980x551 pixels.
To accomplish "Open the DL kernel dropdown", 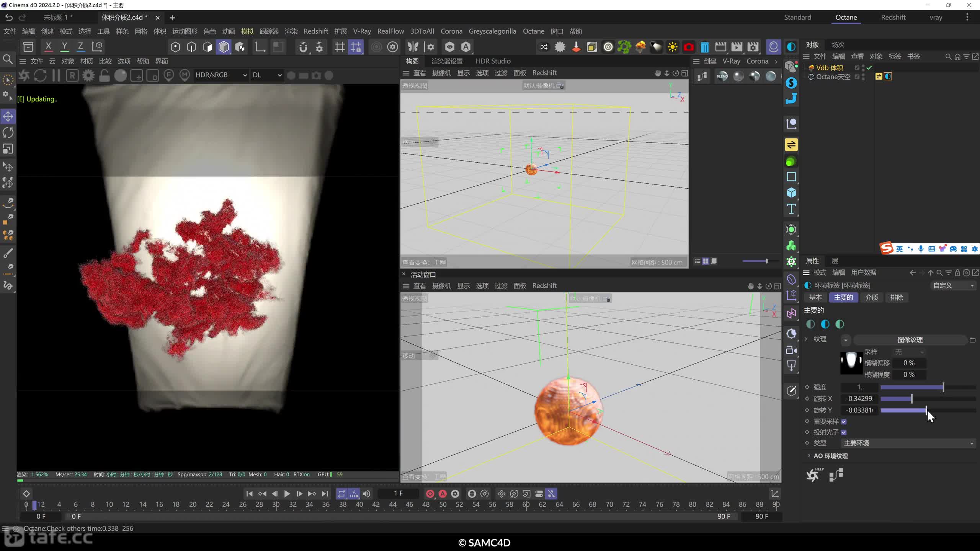I will [267, 75].
